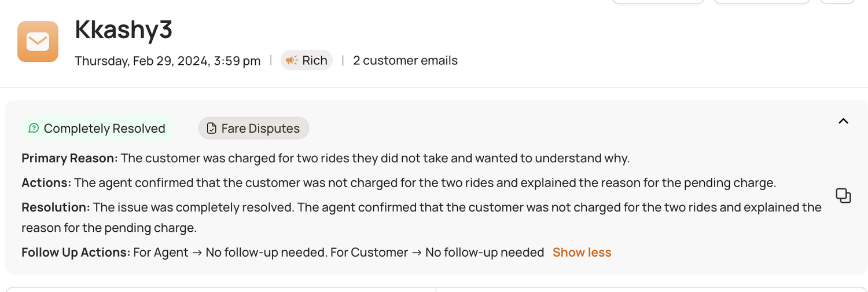Click the megaphone icon beside Rich
This screenshot has width=868, height=292.
coord(292,60)
